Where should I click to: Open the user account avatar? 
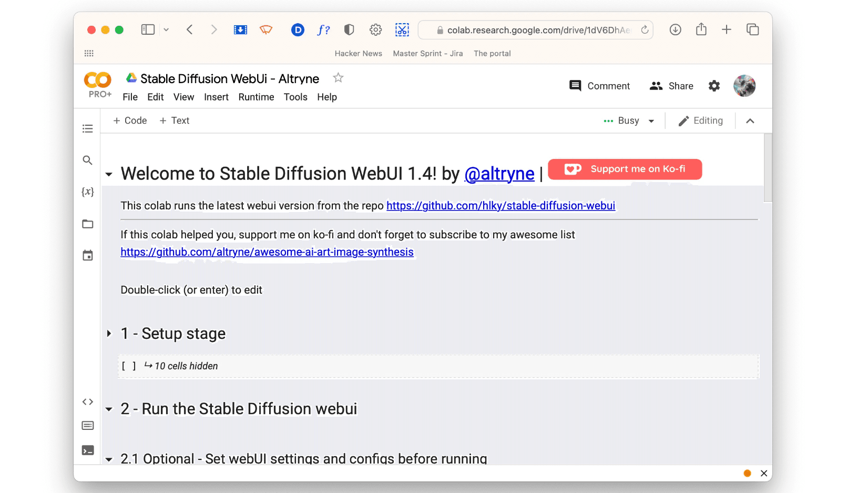coord(744,86)
